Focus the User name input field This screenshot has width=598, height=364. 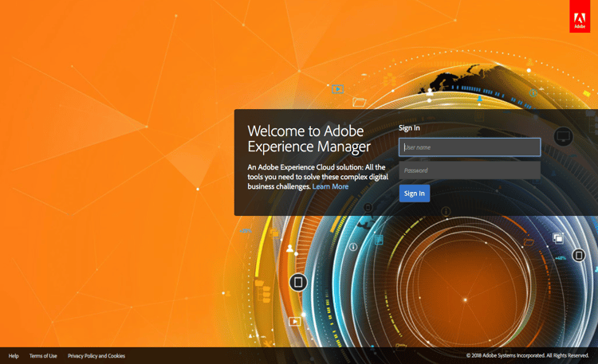coord(470,147)
